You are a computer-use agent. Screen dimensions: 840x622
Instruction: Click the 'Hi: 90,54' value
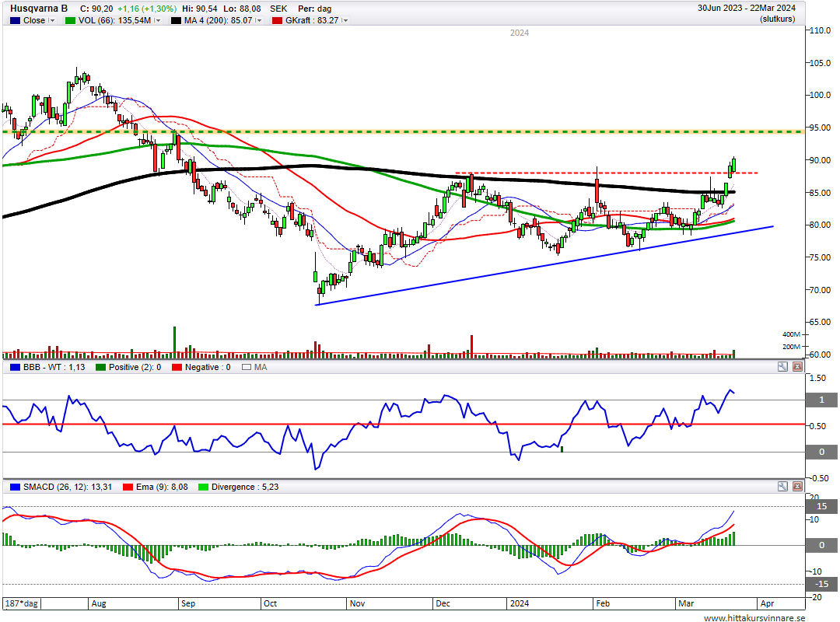coord(200,9)
